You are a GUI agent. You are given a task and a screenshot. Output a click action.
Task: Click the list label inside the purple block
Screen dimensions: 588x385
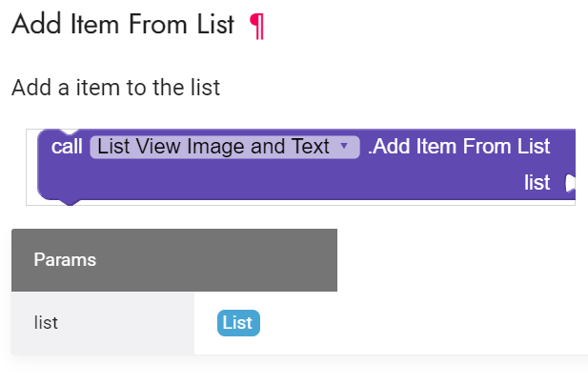click(x=537, y=183)
